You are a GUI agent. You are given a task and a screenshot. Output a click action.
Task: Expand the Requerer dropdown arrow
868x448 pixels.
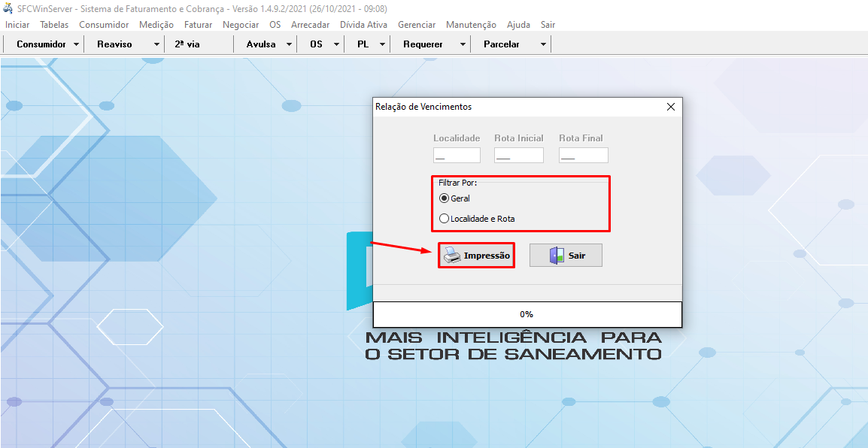click(463, 44)
